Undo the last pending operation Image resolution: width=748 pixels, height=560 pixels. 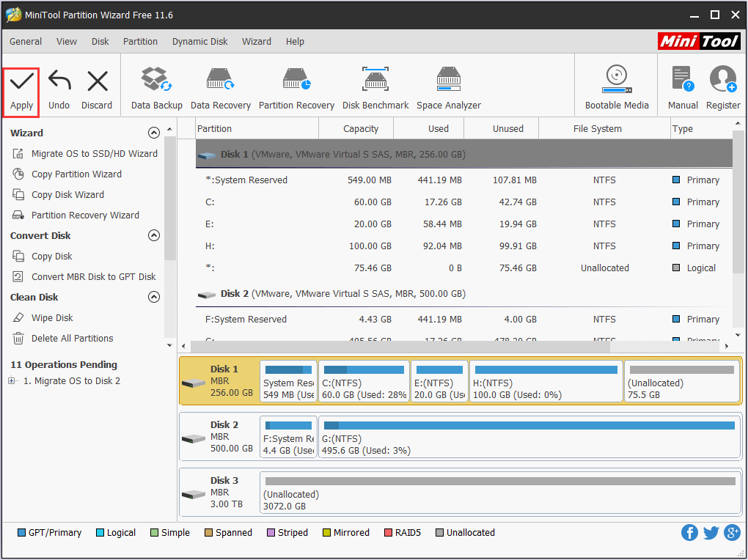59,91
